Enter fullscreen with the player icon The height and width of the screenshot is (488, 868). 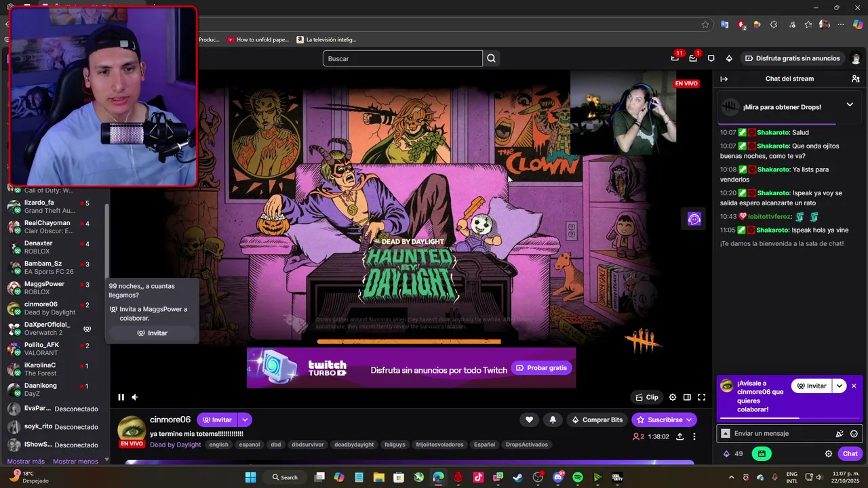pyautogui.click(x=702, y=397)
